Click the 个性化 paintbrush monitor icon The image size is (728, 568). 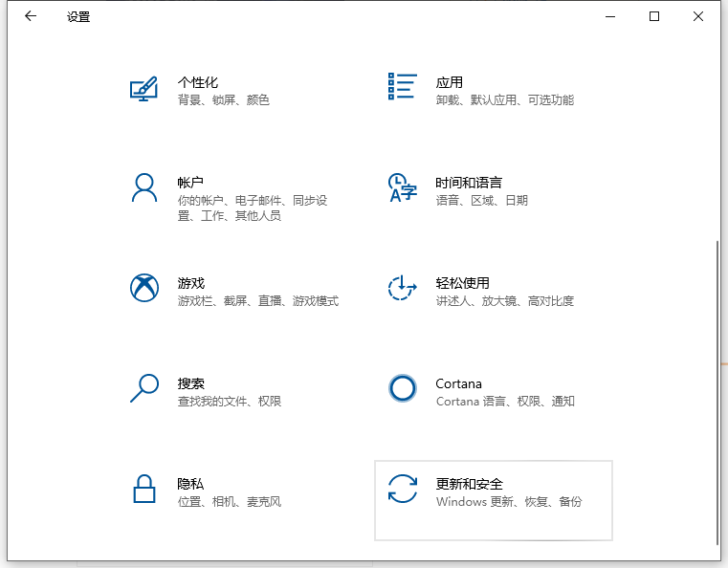143,90
